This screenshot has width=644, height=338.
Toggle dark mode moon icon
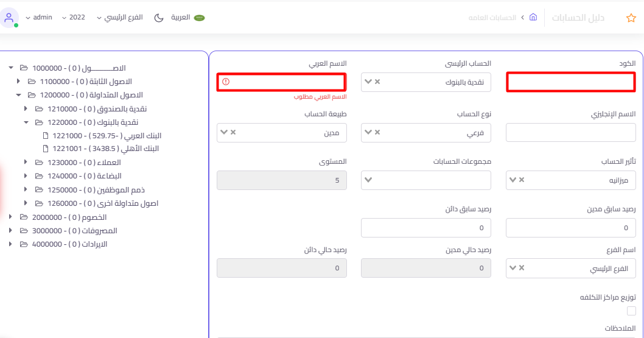pyautogui.click(x=159, y=18)
